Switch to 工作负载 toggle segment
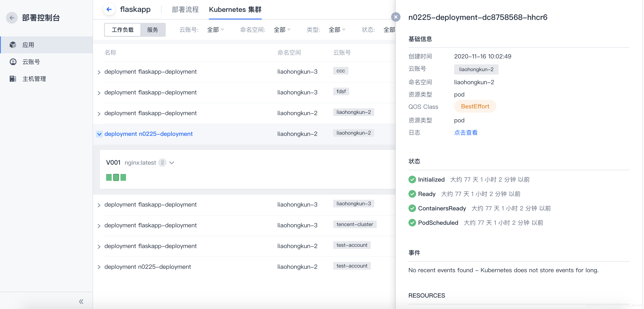Screen dimensions: 644x309 pos(122,30)
